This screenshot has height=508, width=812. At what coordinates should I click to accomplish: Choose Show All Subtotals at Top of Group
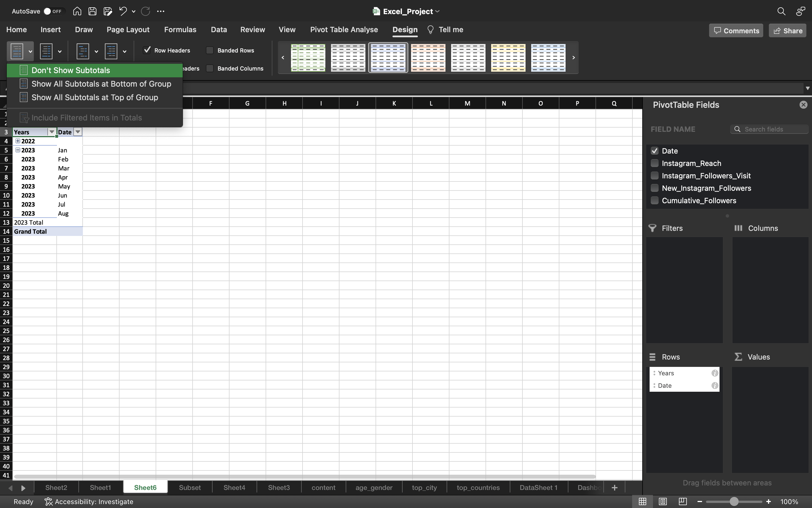point(95,97)
